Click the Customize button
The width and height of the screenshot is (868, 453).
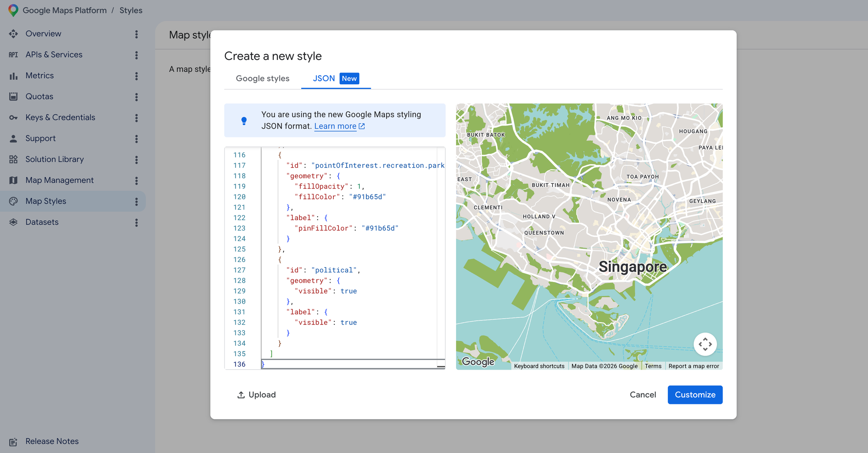pos(695,395)
